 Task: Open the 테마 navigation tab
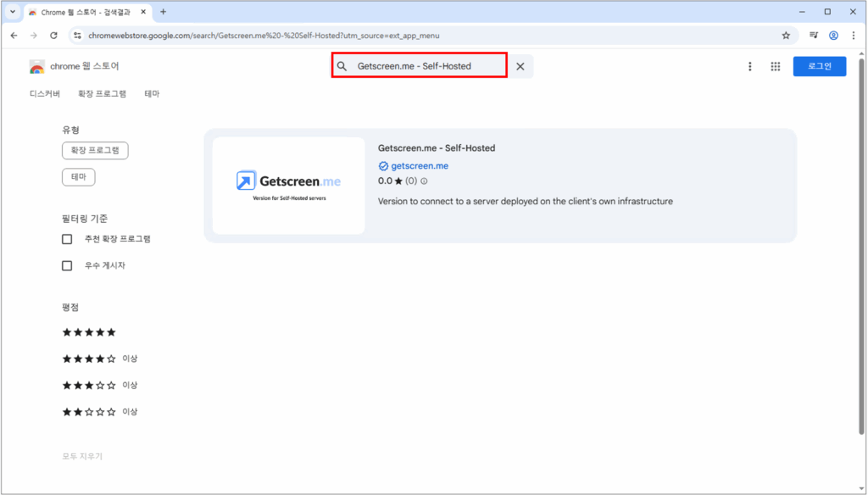(x=153, y=93)
